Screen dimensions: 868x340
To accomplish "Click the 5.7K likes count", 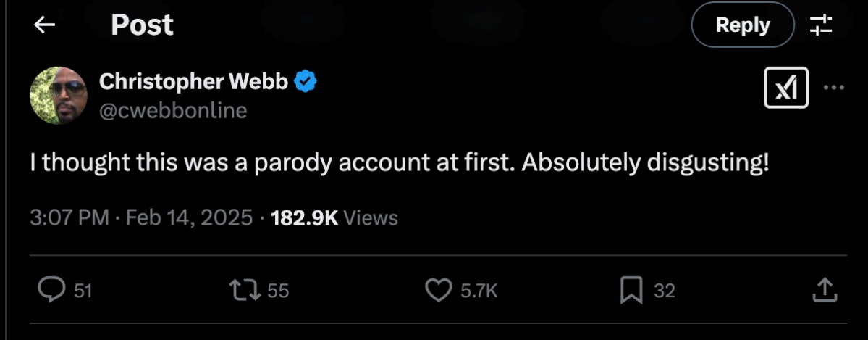I will 479,291.
